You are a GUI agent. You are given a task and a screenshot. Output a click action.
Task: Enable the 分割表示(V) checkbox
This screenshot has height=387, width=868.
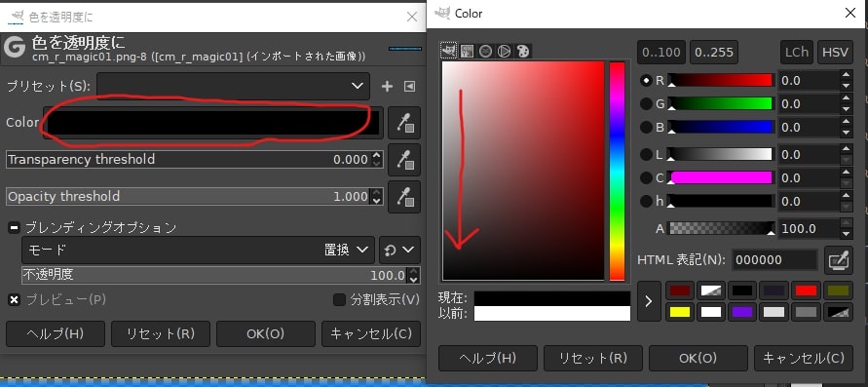[x=339, y=299]
